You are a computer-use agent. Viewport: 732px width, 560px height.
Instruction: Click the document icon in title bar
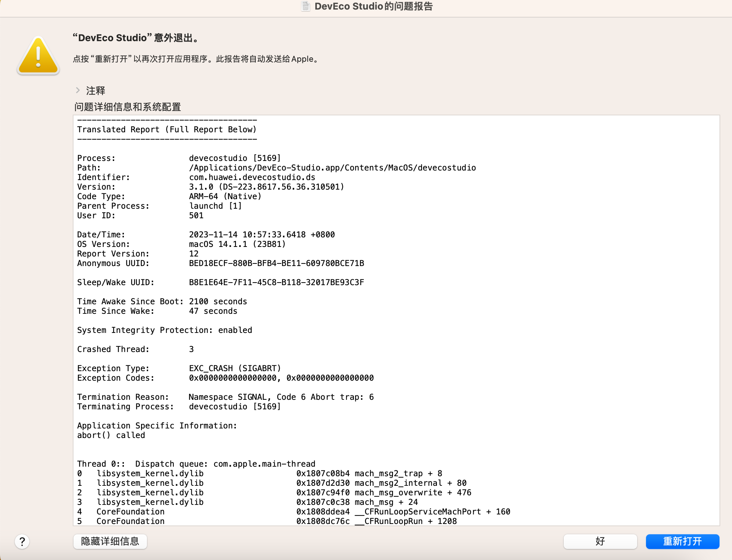tap(306, 6)
